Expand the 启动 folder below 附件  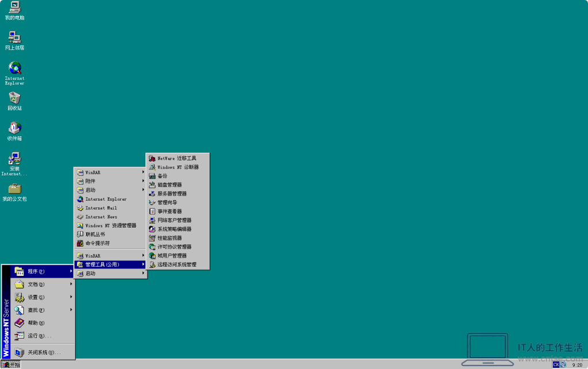click(110, 190)
